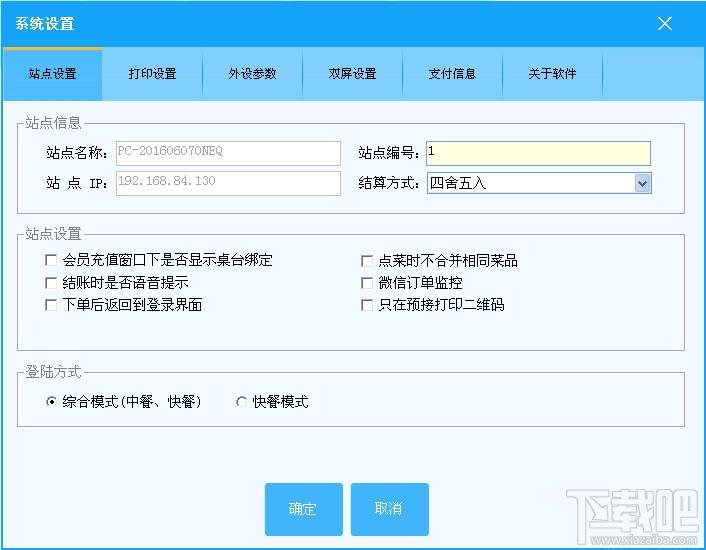Choose the 快餐模式 radio button
Image resolution: width=706 pixels, height=550 pixels.
(241, 402)
